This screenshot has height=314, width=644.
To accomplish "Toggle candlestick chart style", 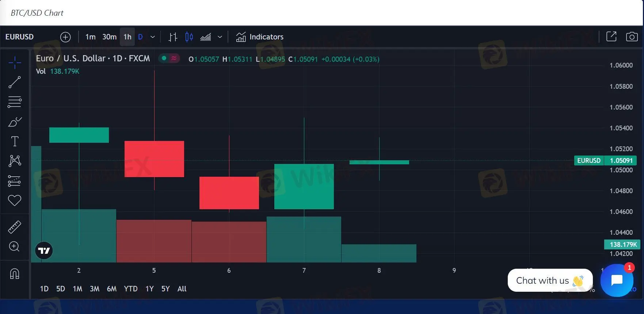I will pyautogui.click(x=189, y=37).
